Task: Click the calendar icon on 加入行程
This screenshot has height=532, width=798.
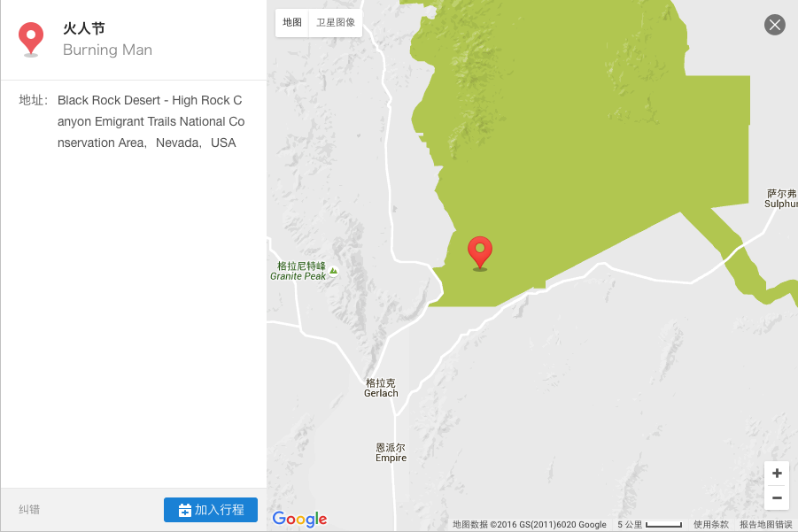Action: [185, 510]
